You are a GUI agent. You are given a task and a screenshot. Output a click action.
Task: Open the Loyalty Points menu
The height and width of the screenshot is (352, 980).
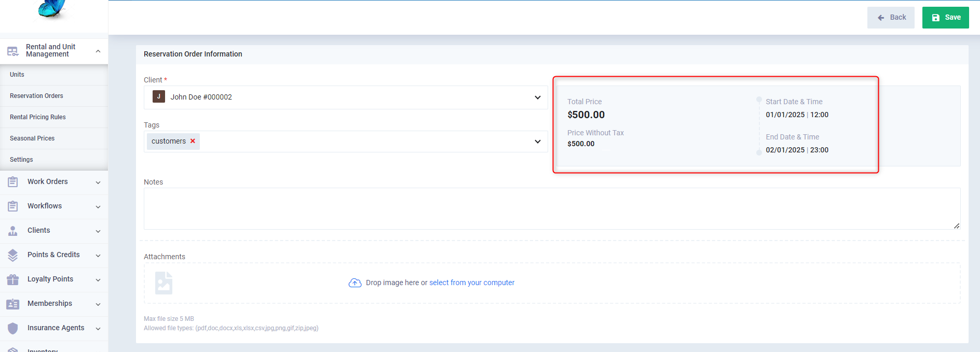click(54, 279)
